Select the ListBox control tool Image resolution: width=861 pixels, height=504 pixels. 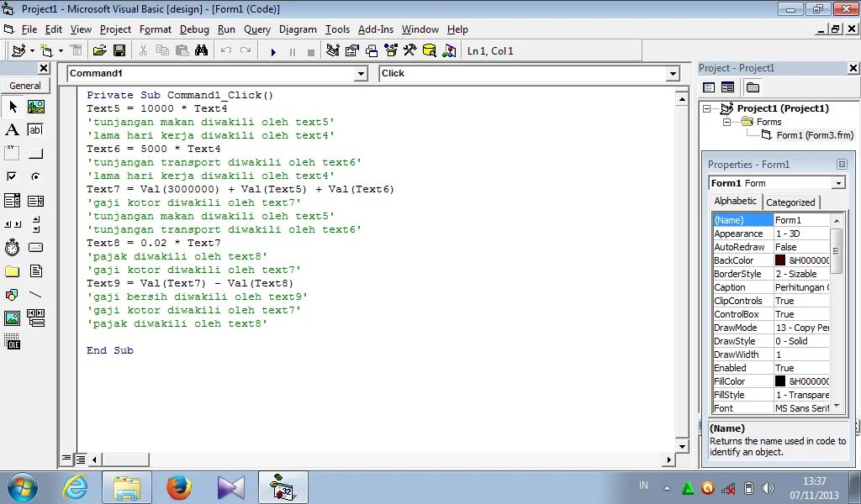(35, 201)
